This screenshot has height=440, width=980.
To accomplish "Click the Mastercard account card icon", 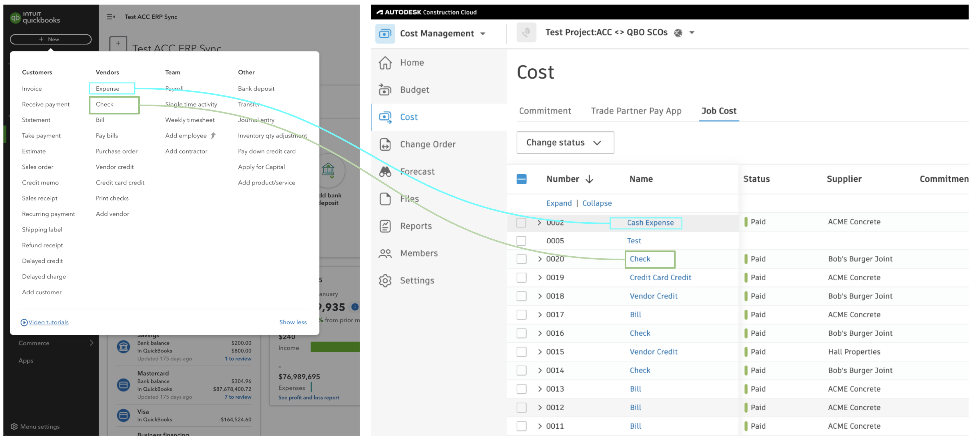I will [x=123, y=385].
